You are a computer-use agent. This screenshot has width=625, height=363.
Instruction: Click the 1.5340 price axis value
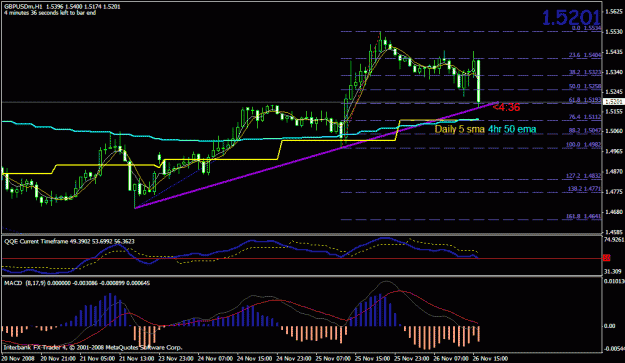614,72
